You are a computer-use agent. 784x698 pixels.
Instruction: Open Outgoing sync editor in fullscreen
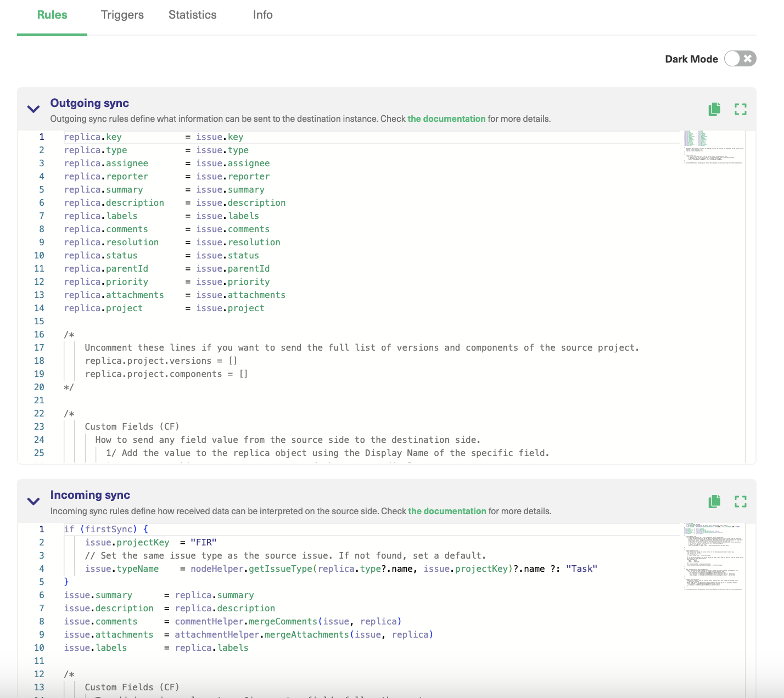[740, 109]
